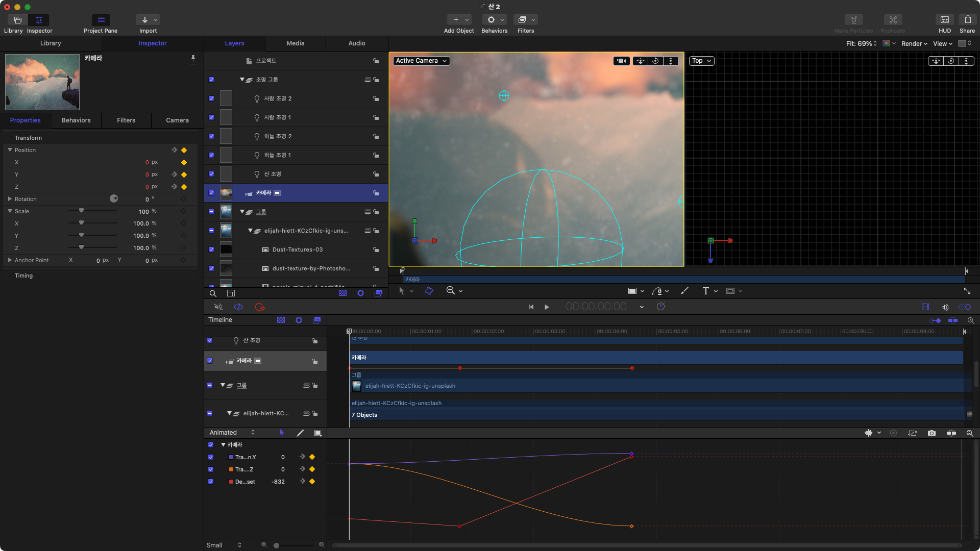Disable Dust-Textures-03 layer visibility

[x=211, y=249]
